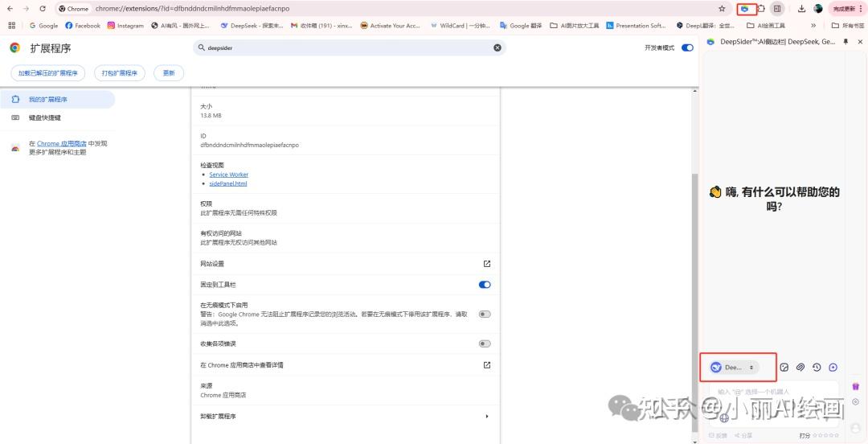Expand the bookmarks overflow chevron
Screen dimensions: 868x444
pyautogui.click(x=813, y=26)
